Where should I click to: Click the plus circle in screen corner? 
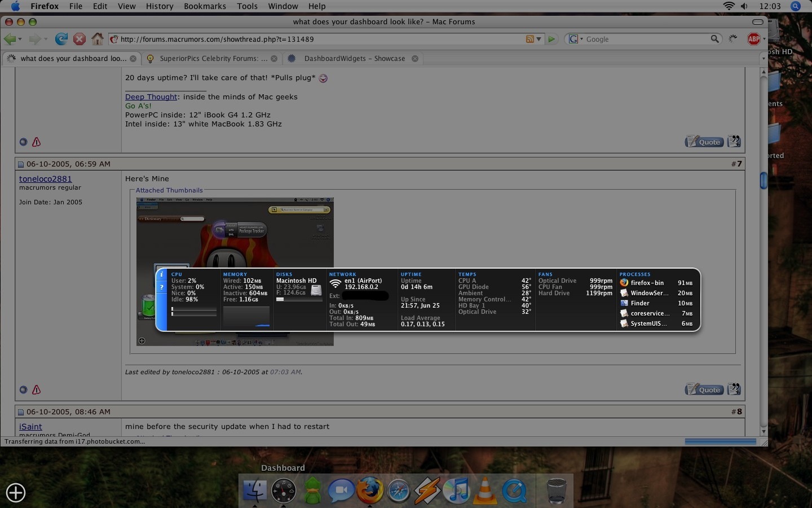click(16, 493)
